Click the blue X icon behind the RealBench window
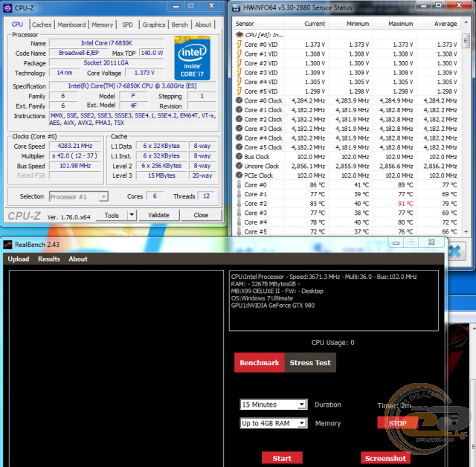This screenshot has width=476, height=467. [455, 251]
